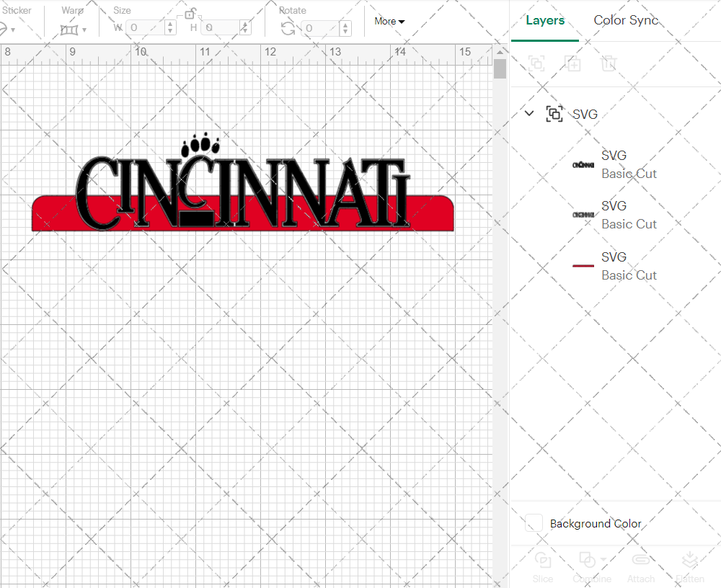
Task: Collapse the SVG layer group
Action: (x=528, y=113)
